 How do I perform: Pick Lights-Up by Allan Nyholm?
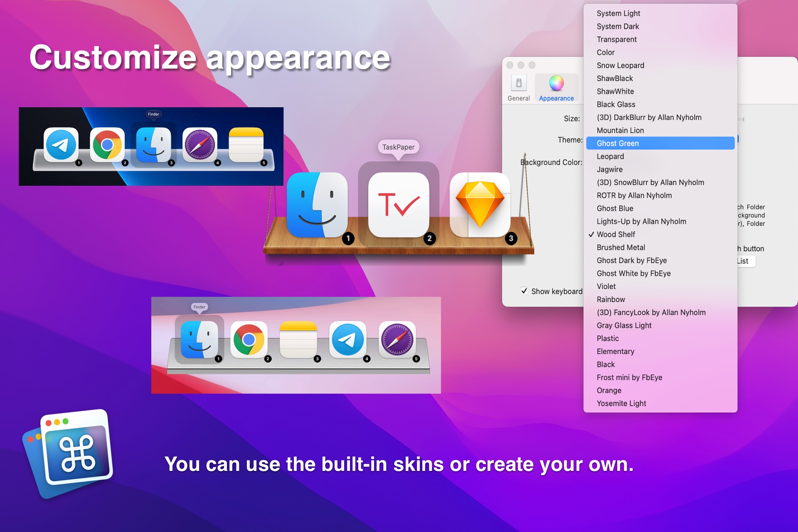tap(660, 222)
